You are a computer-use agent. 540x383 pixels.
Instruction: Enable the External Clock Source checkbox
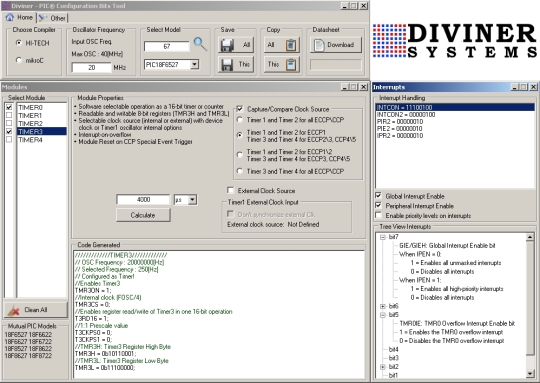pyautogui.click(x=230, y=190)
